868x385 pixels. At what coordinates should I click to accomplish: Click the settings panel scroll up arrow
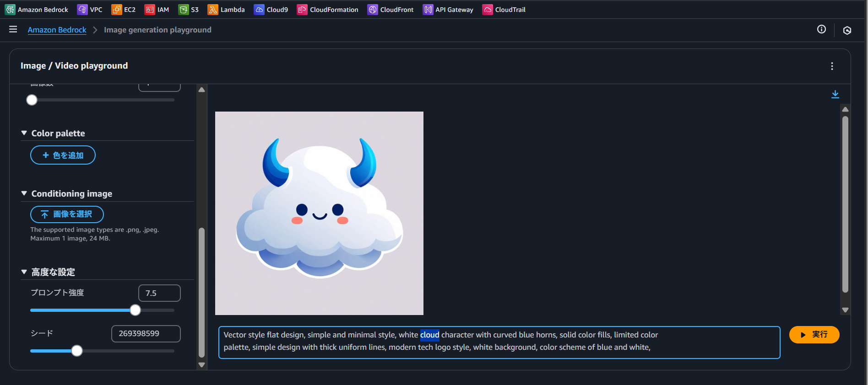pos(201,90)
